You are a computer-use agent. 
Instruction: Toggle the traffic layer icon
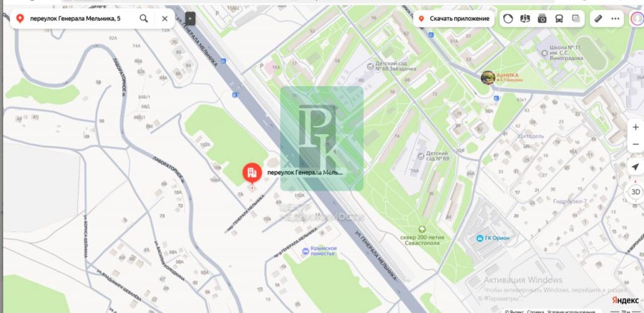coord(508,18)
